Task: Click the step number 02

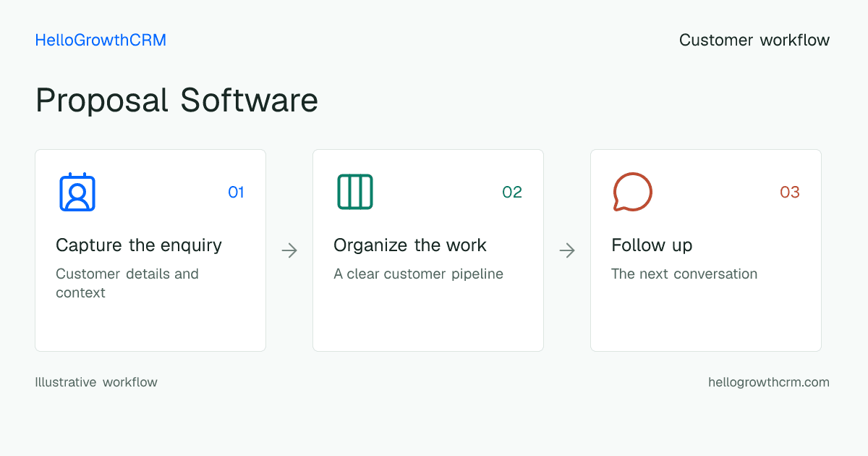Action: (x=512, y=193)
